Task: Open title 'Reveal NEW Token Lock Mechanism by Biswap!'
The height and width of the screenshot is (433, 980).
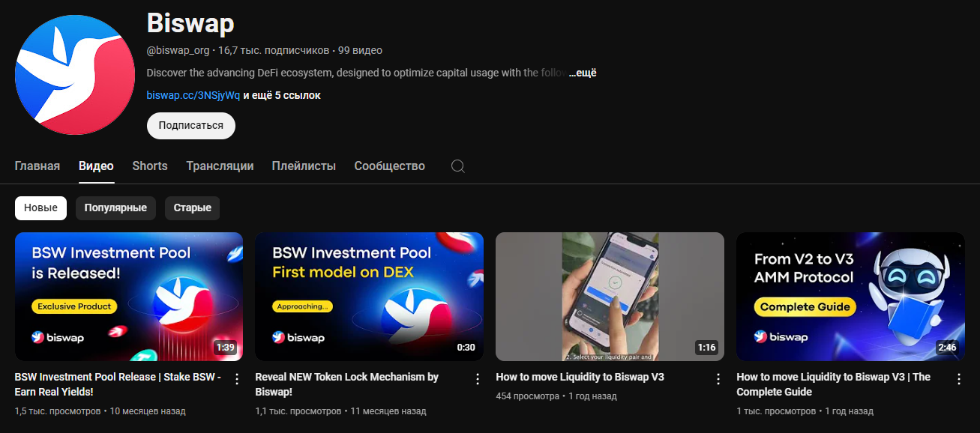Action: [x=347, y=384]
